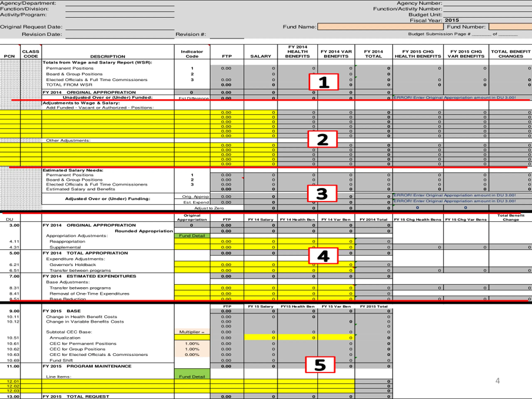Select the 'Est. Expend' cell

click(x=192, y=202)
